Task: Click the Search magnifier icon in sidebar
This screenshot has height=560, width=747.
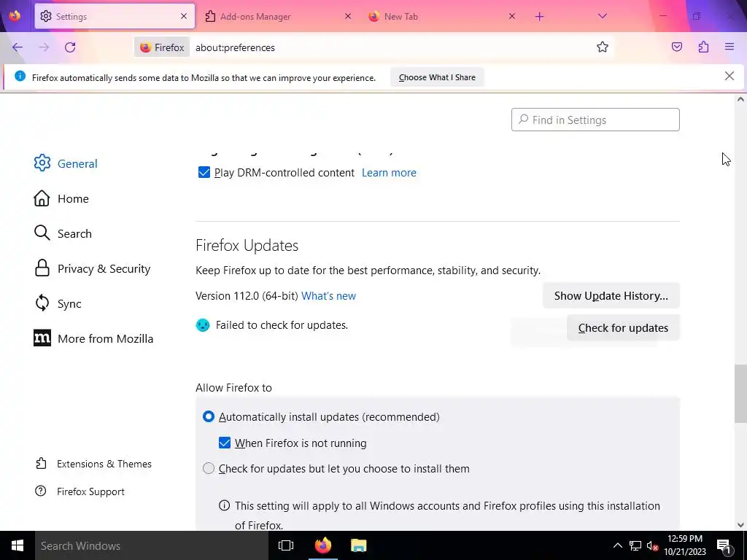Action: (42, 233)
